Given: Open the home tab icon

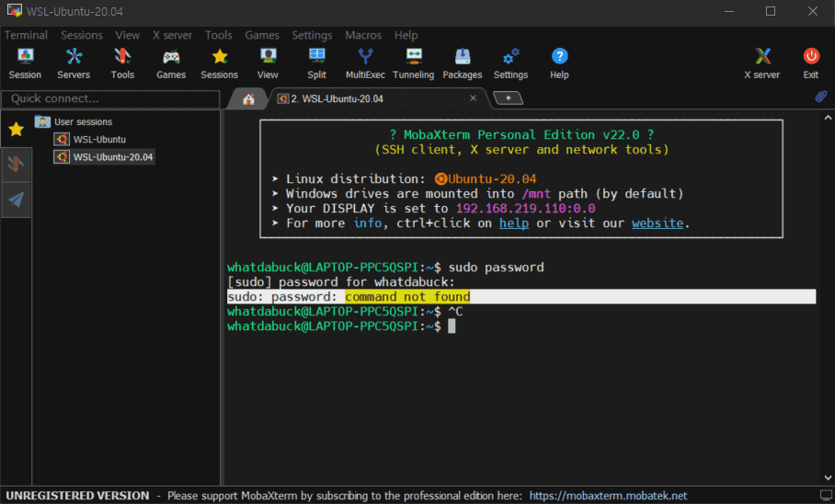Looking at the screenshot, I should click(x=248, y=99).
